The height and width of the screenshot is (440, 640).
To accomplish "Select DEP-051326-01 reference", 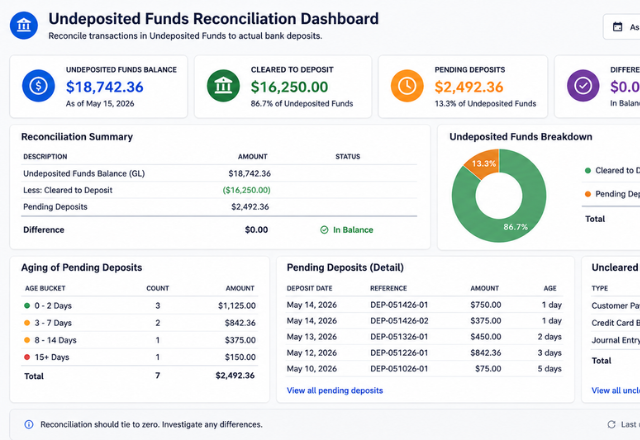I will pos(399,337).
